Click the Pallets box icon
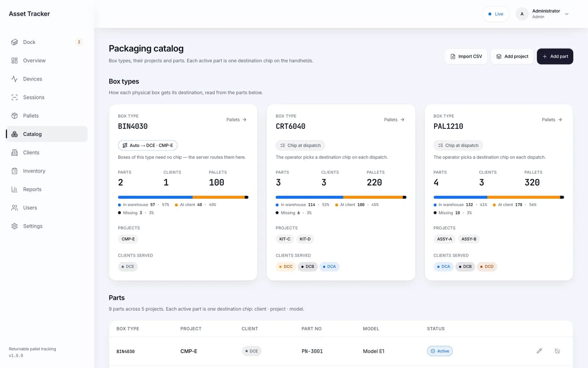The image size is (588, 368). (x=14, y=116)
